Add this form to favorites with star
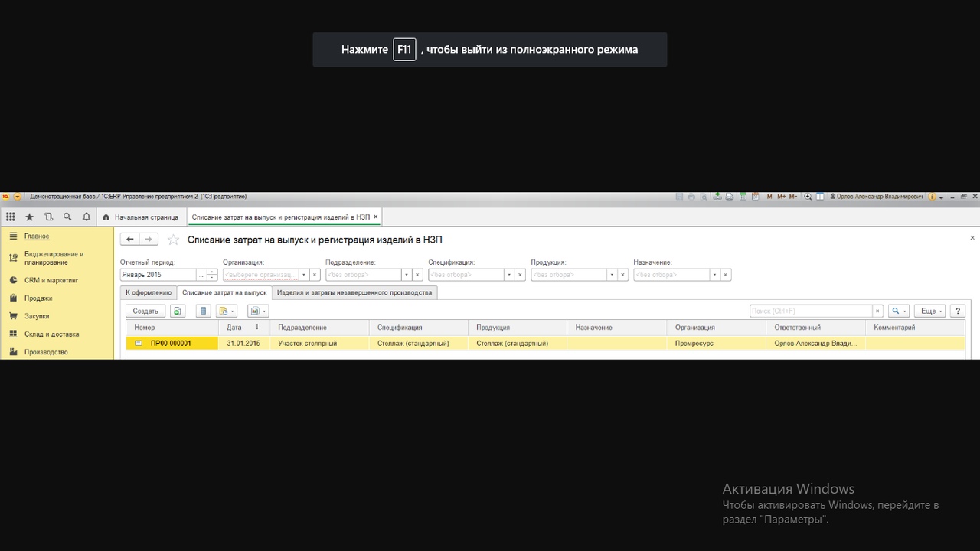This screenshot has height=551, width=980. 174,240
